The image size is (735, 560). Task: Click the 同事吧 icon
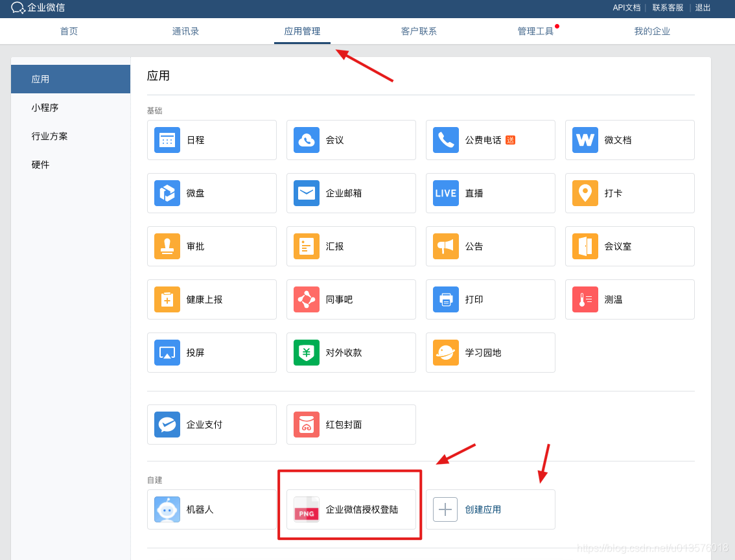point(306,299)
